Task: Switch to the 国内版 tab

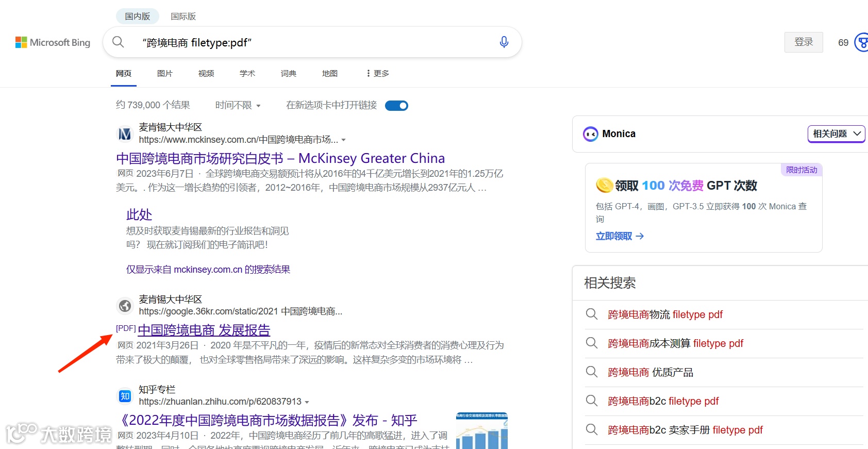Action: 138,16
